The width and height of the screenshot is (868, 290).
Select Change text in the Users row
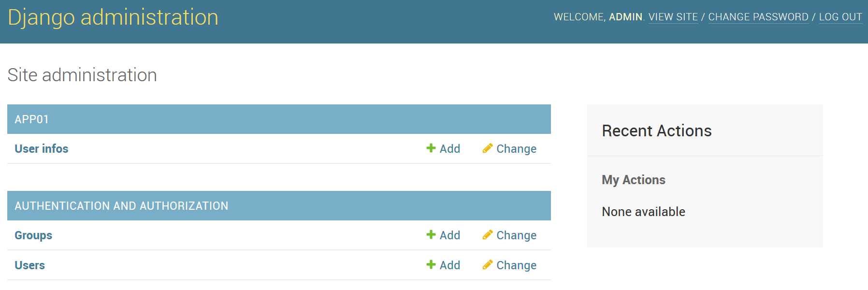(516, 265)
